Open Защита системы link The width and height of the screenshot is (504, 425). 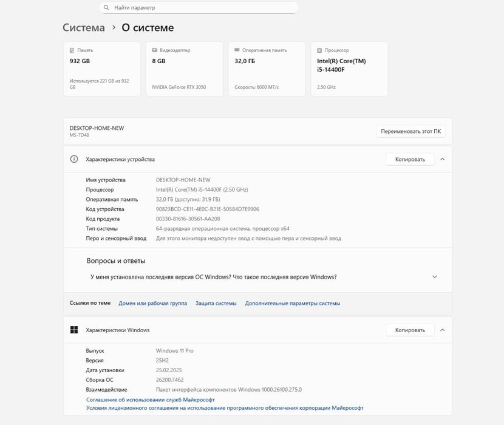pos(216,303)
